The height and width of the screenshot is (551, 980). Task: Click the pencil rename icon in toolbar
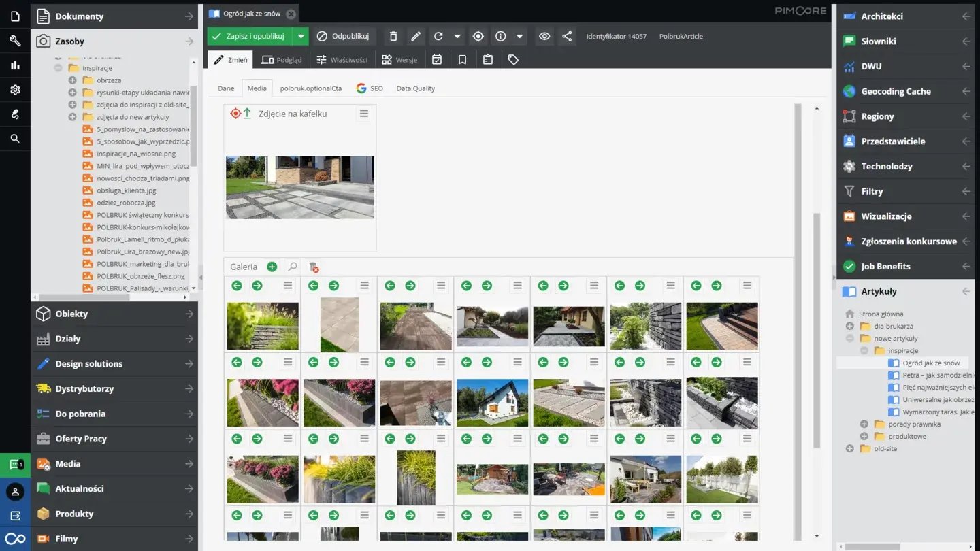tap(416, 36)
